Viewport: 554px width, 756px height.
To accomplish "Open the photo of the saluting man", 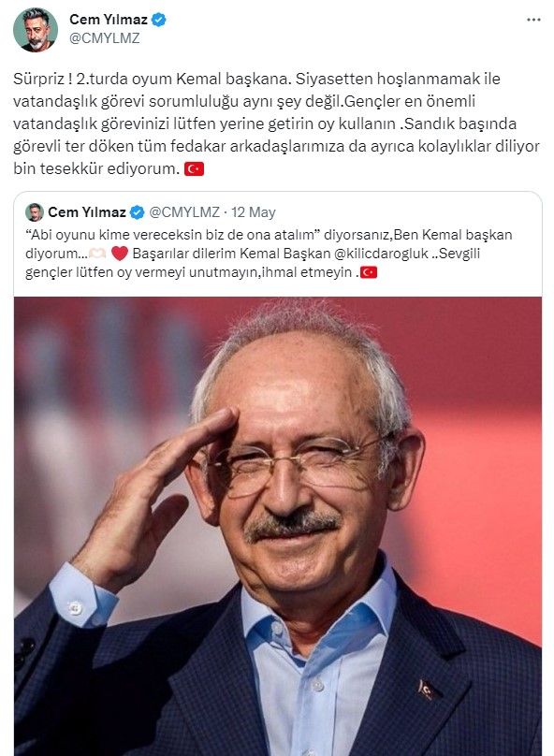I will (278, 526).
